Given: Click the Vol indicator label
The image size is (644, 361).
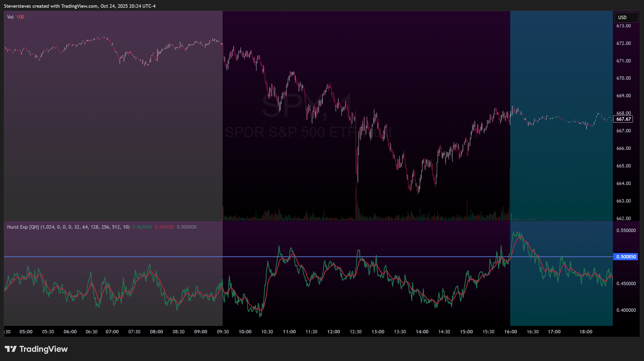Looking at the screenshot, I should pyautogui.click(x=10, y=17).
